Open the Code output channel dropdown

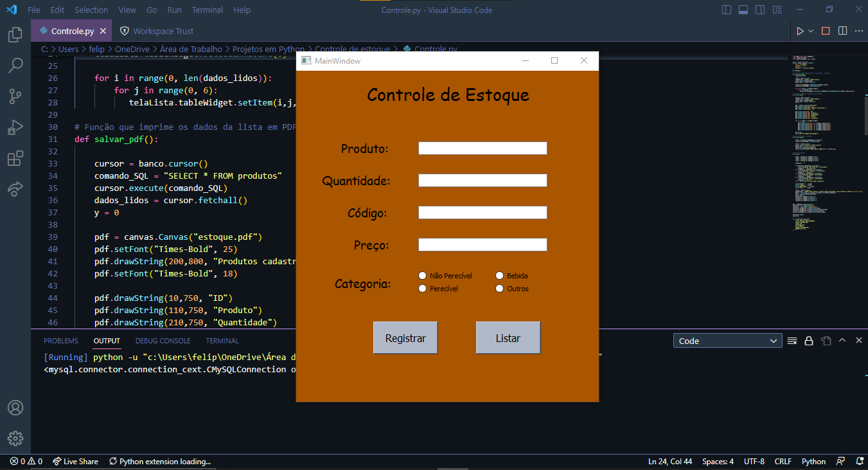[727, 340]
